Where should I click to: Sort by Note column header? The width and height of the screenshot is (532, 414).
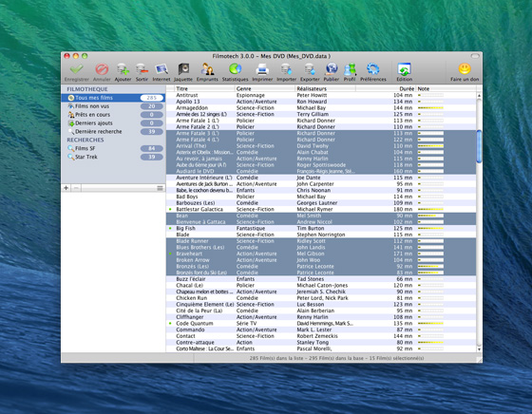tap(446, 88)
